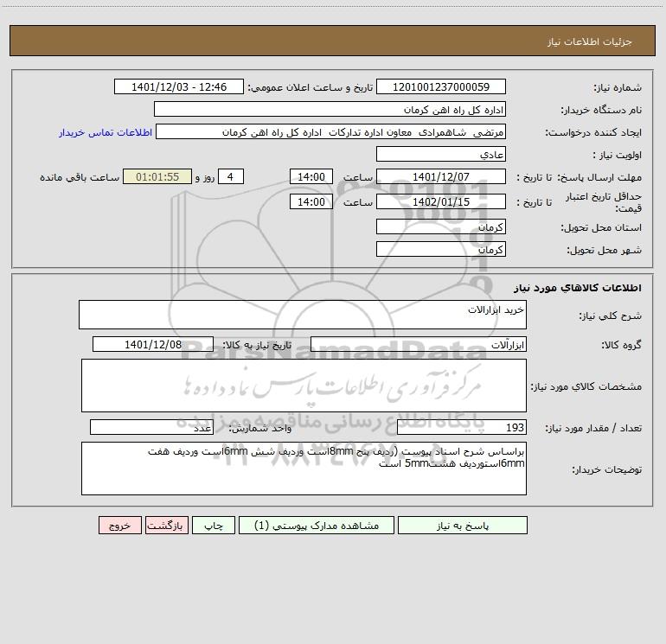Image resolution: width=666 pixels, height=644 pixels.
Task: Click remaining days field showing 4
Action: coord(231,177)
